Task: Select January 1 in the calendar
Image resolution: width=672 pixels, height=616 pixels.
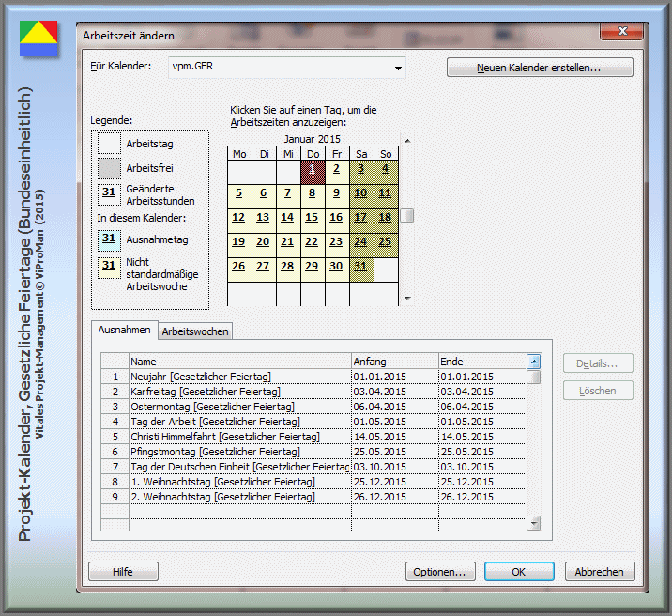Action: click(313, 172)
